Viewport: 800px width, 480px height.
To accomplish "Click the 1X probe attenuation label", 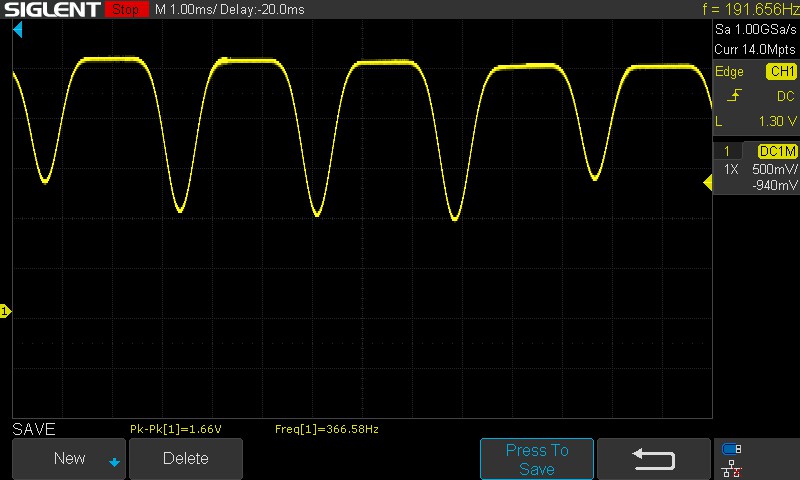I will pyautogui.click(x=731, y=169).
